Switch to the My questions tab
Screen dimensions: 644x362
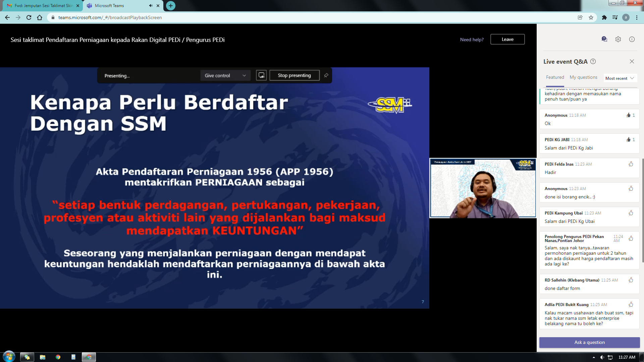point(583,77)
